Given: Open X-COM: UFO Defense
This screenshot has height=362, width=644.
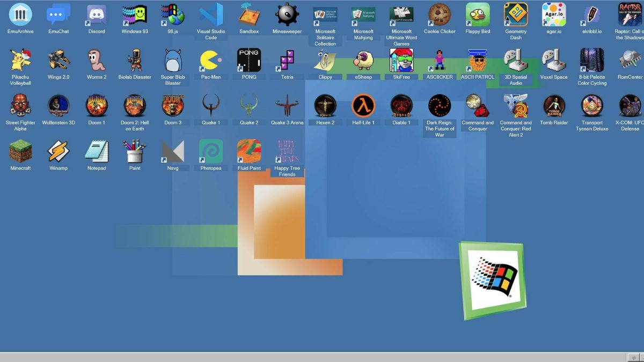Looking at the screenshot, I should pyautogui.click(x=630, y=106).
